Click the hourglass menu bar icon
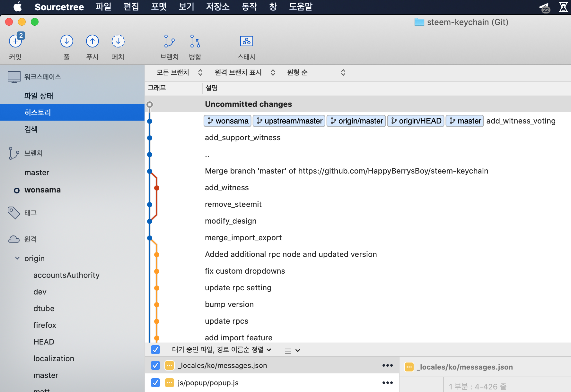 (563, 7)
